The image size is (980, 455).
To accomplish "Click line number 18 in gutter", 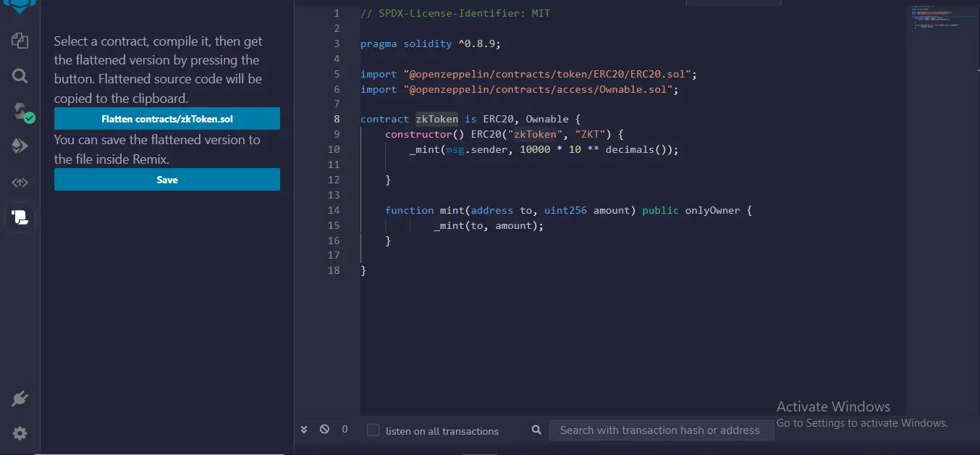I will 334,270.
